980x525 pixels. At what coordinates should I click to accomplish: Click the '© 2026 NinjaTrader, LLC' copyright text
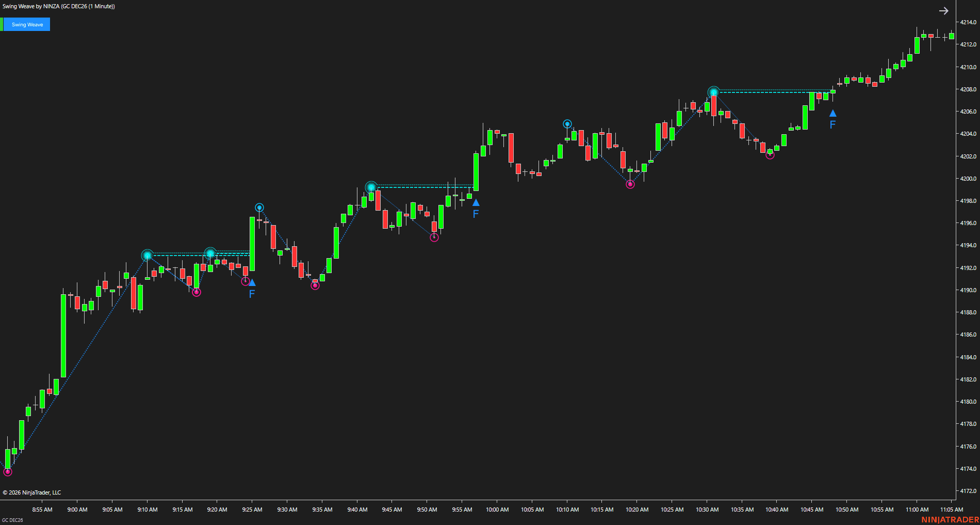pyautogui.click(x=32, y=492)
